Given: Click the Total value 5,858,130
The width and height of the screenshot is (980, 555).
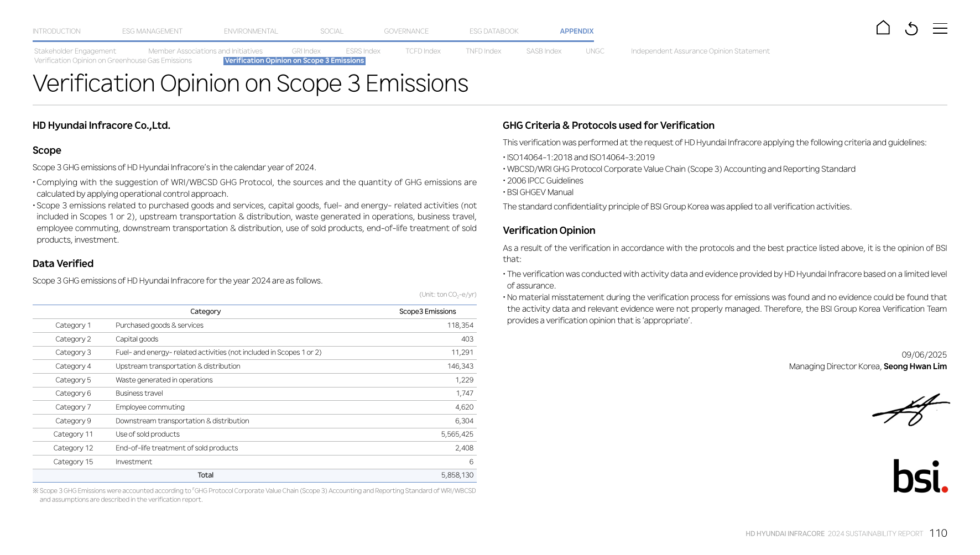Looking at the screenshot, I should [x=457, y=475].
